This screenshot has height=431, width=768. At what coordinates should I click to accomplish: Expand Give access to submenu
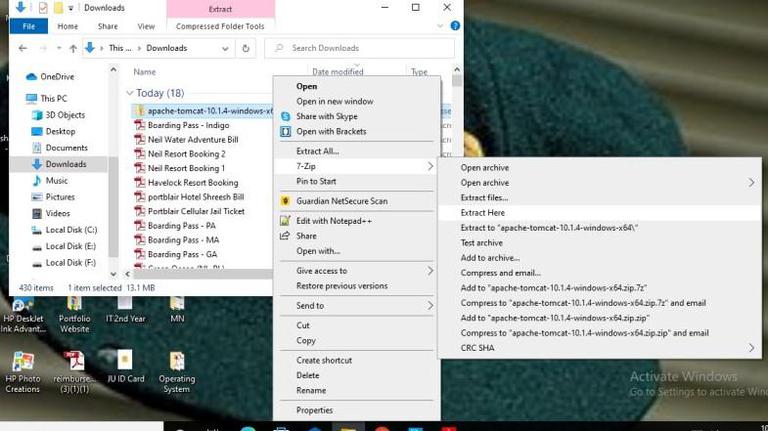(x=430, y=271)
